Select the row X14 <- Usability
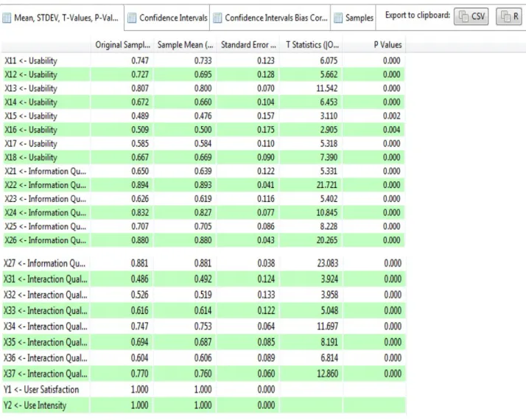526x420 pixels. (203, 102)
